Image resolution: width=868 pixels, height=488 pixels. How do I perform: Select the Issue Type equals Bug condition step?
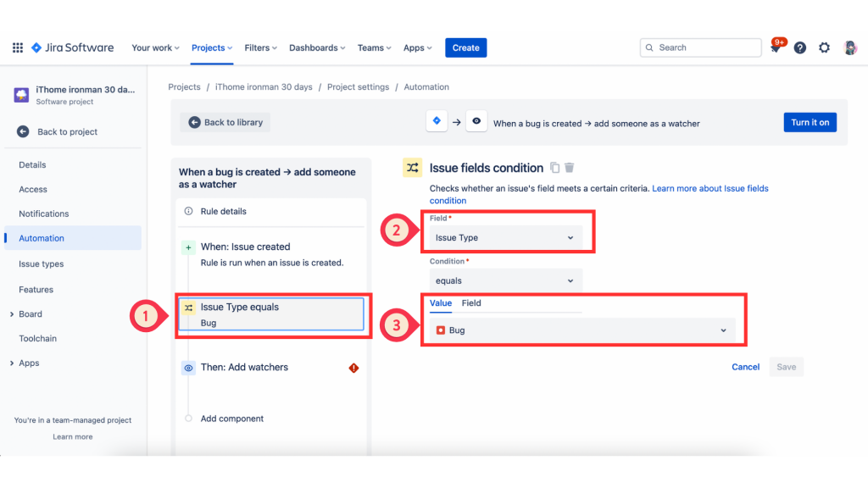point(271,314)
